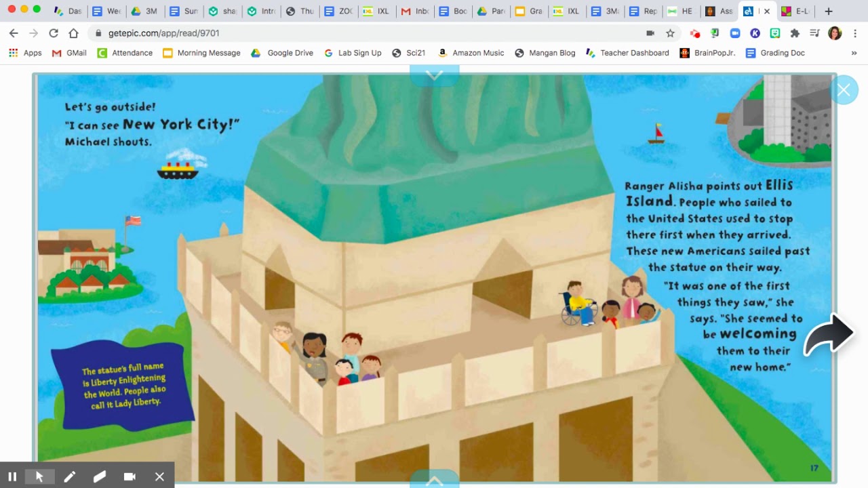Switch to the Rep document tab
This screenshot has width=868, height=488.
pos(644,11)
